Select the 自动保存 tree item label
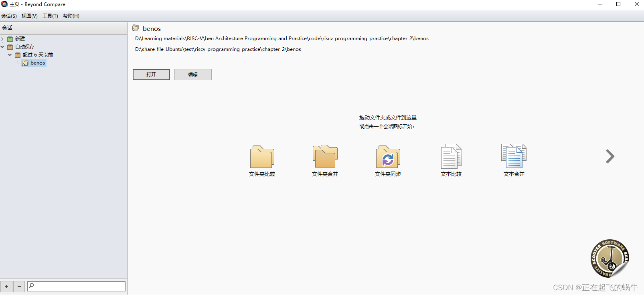Image resolution: width=644 pixels, height=295 pixels. coord(25,47)
